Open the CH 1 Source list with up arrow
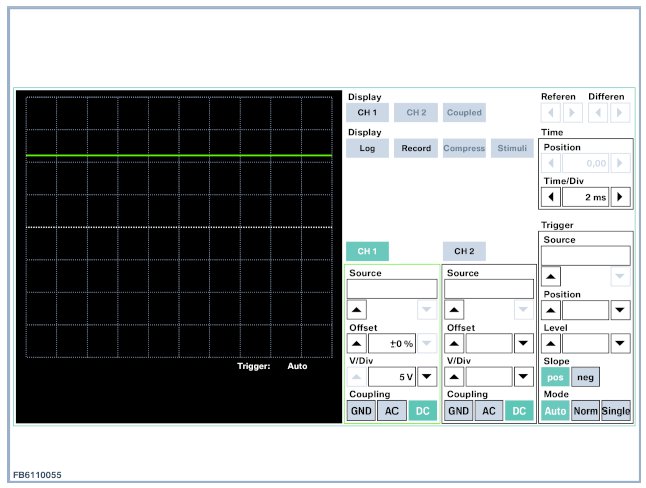646x488 pixels. [357, 310]
